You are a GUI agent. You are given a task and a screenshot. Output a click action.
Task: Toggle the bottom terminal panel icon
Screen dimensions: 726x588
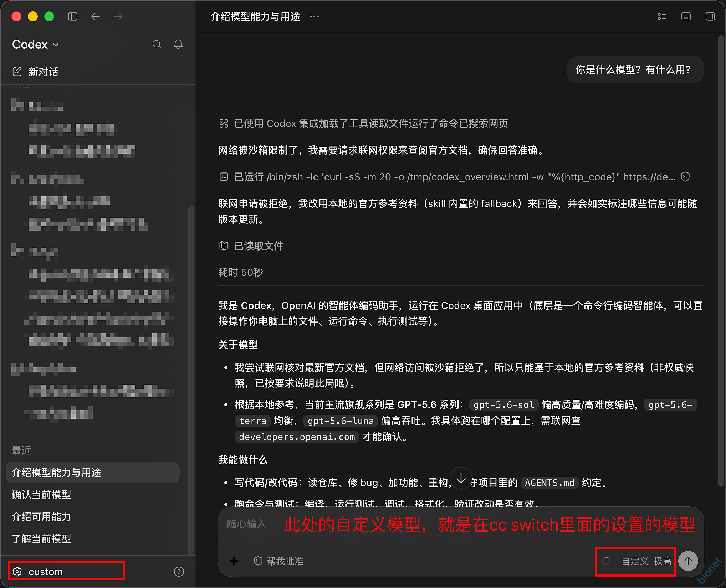click(x=686, y=16)
